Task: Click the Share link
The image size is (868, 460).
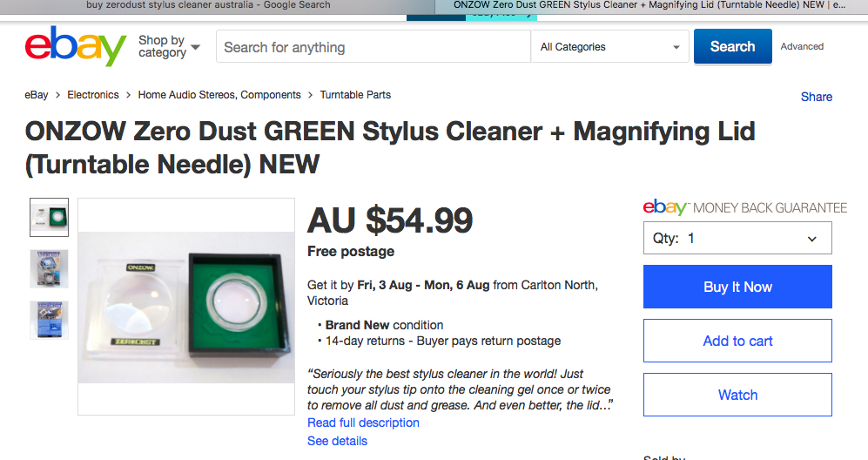Action: coord(817,97)
